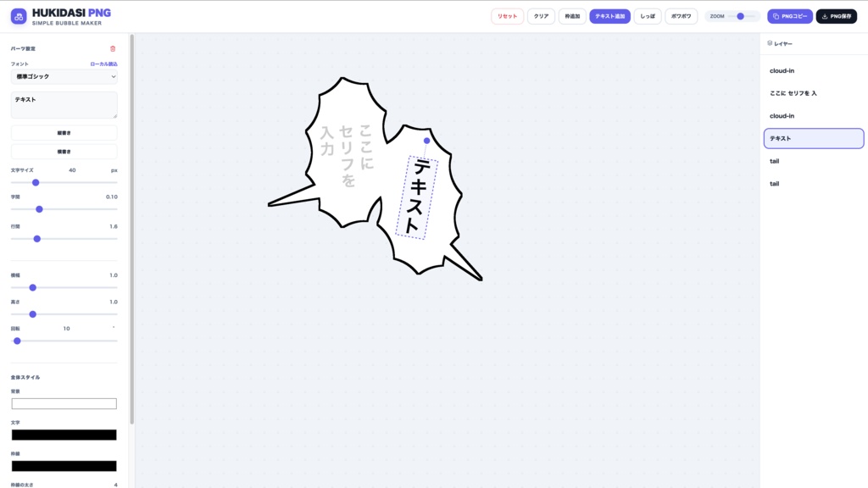This screenshot has width=868, height=488.
Task: Open the 標準ゴシック font dropdown
Action: click(x=64, y=76)
